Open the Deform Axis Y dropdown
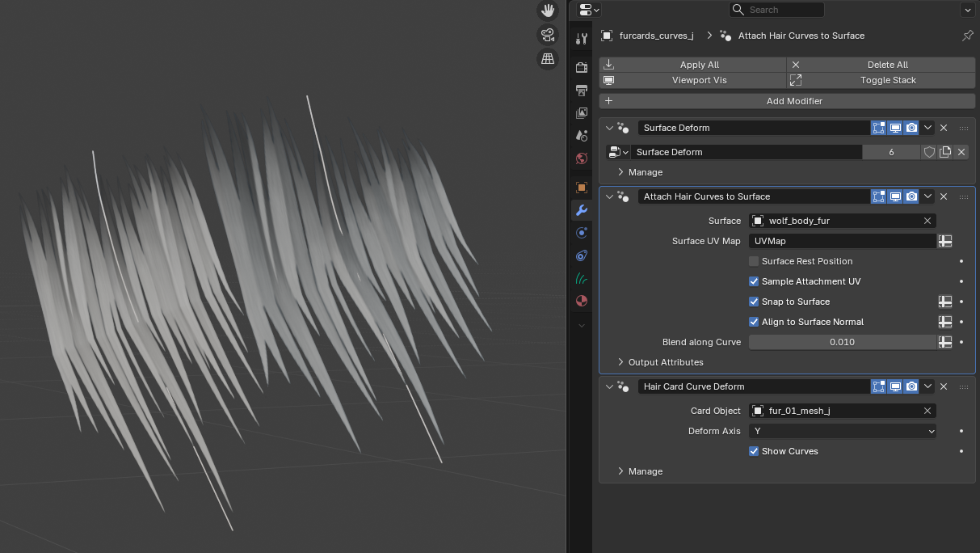Viewport: 980px width, 553px height. pos(842,431)
